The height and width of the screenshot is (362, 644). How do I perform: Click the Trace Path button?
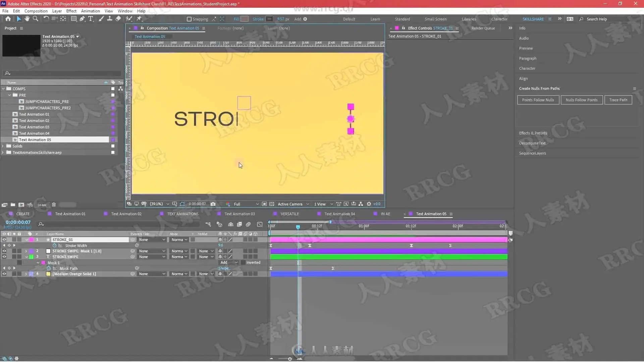618,100
